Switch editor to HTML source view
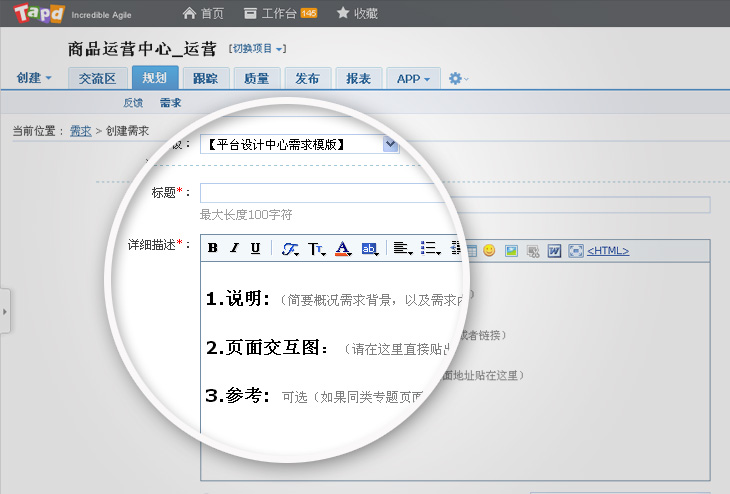Image resolution: width=730 pixels, height=494 pixels. point(608,251)
